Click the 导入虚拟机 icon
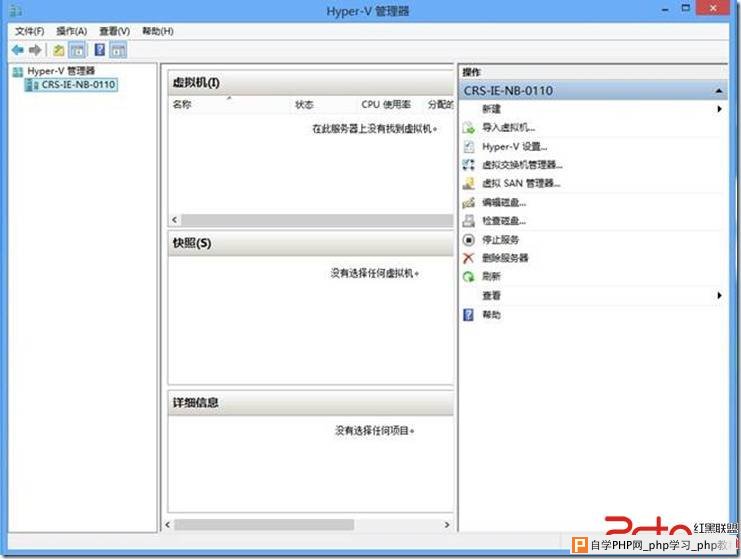 [468, 128]
